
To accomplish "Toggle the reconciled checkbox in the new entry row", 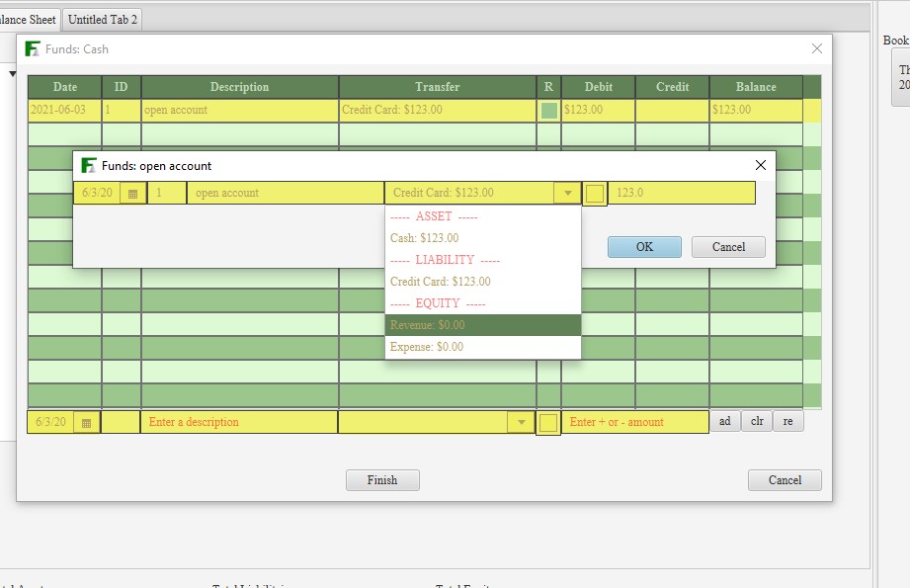I will tap(547, 423).
